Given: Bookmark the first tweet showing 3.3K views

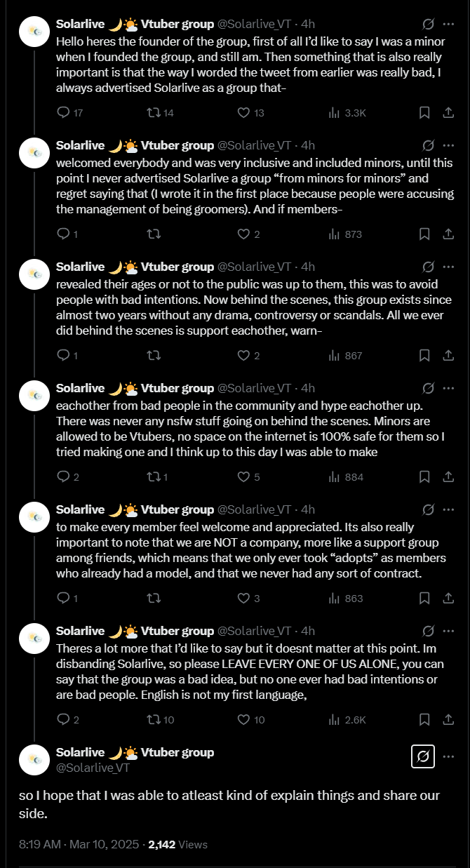Looking at the screenshot, I should pos(424,112).
